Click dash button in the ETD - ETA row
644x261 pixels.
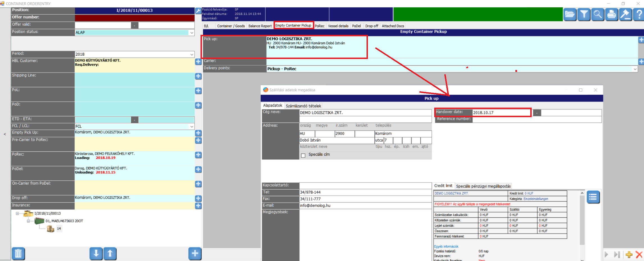135,120
